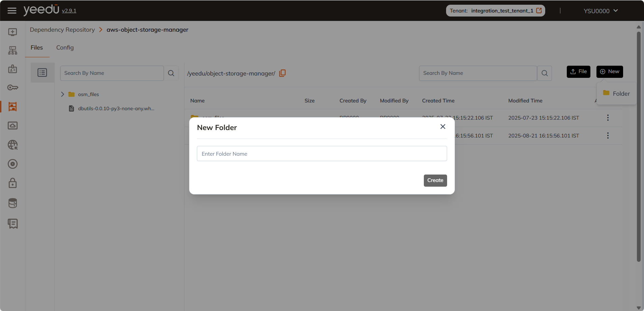The width and height of the screenshot is (644, 311).
Task: Click the Create button in New Folder dialog
Action: [435, 180]
